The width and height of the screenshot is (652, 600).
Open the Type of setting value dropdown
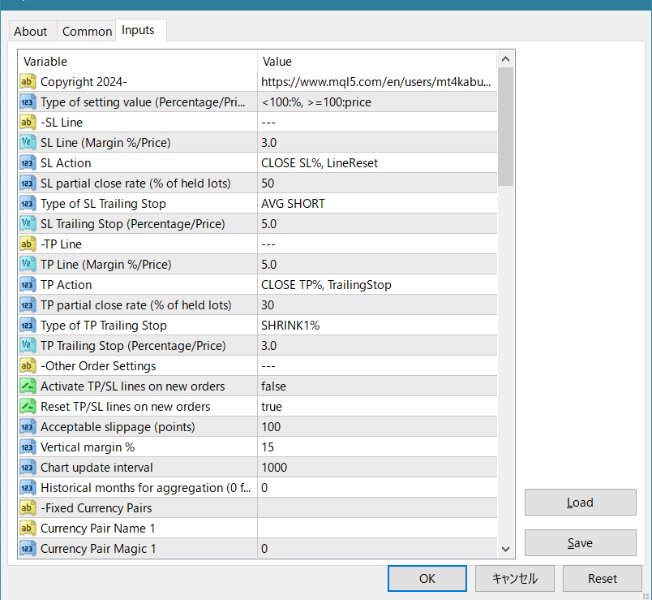click(377, 102)
